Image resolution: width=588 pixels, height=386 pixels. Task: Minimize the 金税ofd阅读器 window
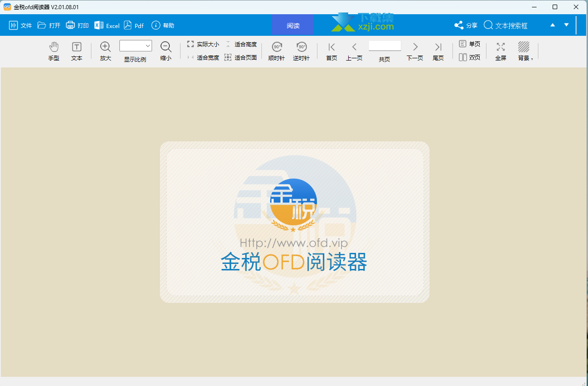534,7
